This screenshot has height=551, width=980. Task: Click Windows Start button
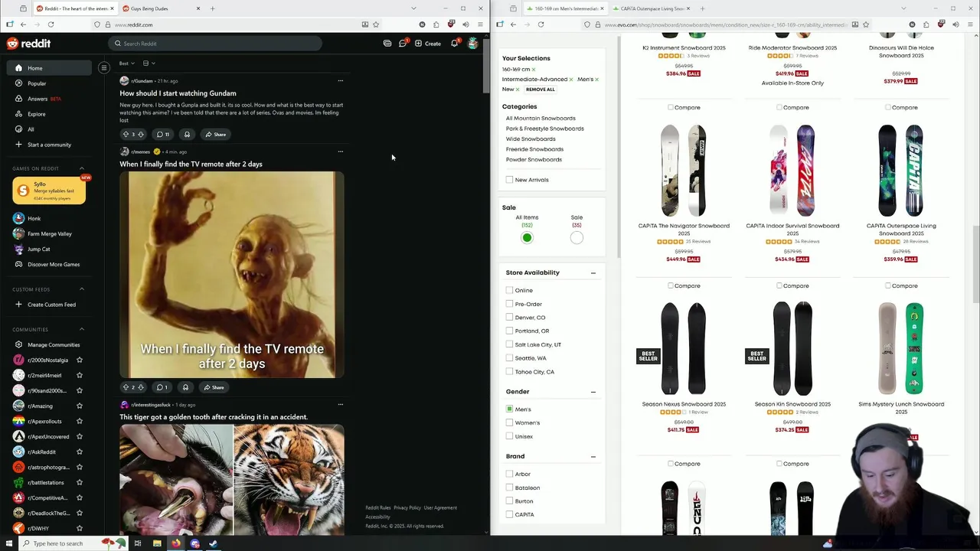(9, 543)
